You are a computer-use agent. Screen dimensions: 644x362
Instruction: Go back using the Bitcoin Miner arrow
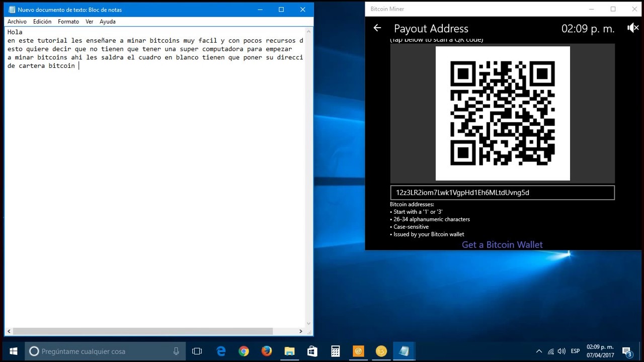[x=377, y=28]
